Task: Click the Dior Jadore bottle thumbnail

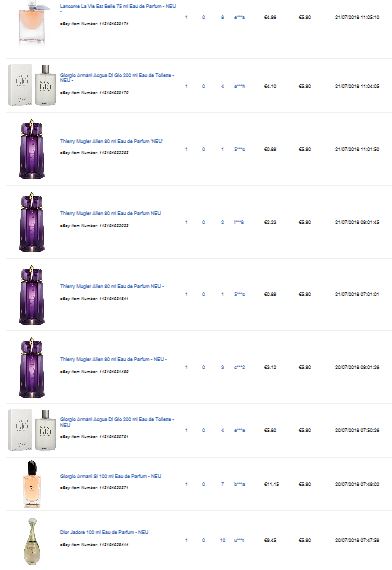Action: pos(32,541)
